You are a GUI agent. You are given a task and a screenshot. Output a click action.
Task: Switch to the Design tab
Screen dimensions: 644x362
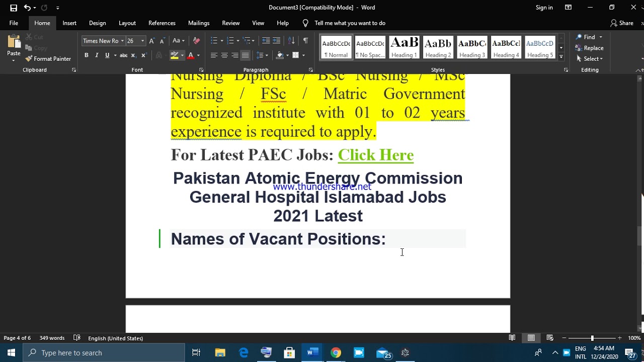click(x=97, y=23)
